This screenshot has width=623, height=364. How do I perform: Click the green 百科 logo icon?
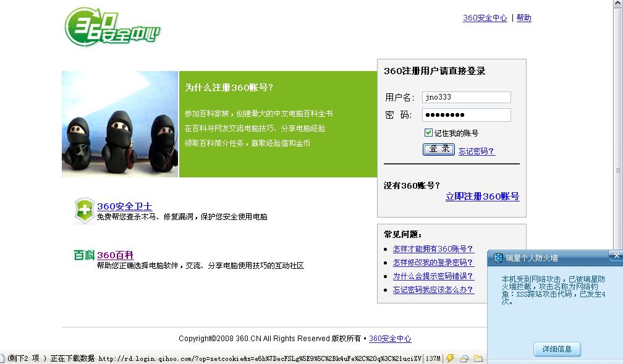(84, 255)
